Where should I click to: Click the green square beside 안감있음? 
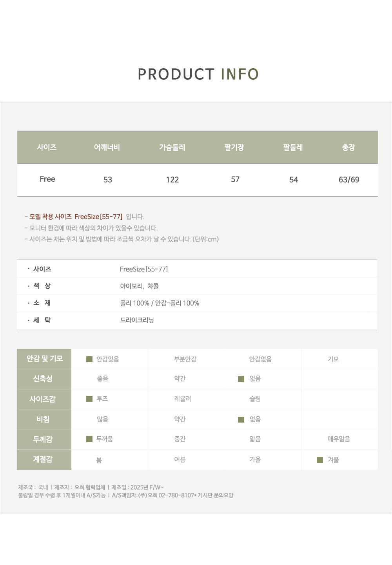89,359
